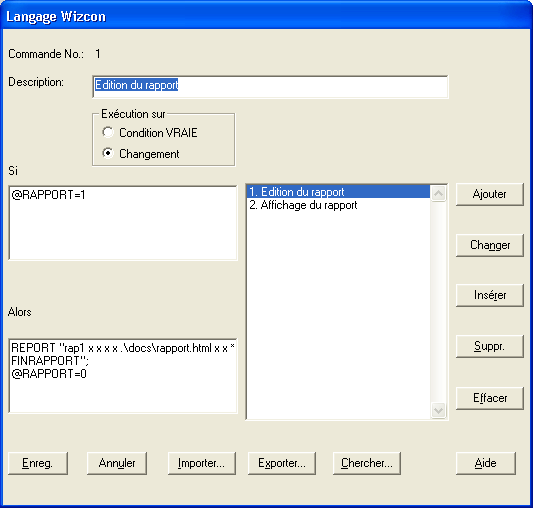Image resolution: width=533 pixels, height=508 pixels.
Task: Open help with the Aide button
Action: tap(486, 463)
